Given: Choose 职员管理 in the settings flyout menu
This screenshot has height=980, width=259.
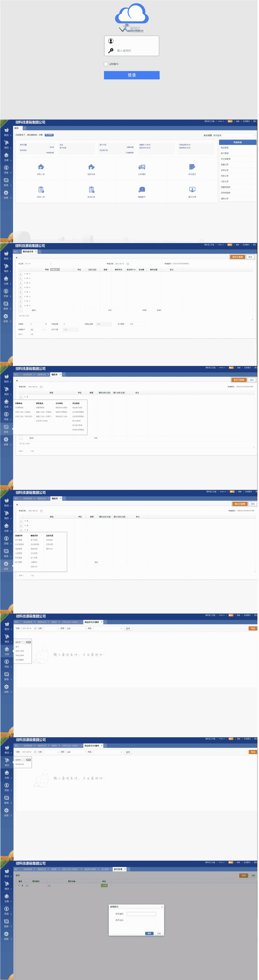Looking at the screenshot, I should pyautogui.click(x=19, y=558).
